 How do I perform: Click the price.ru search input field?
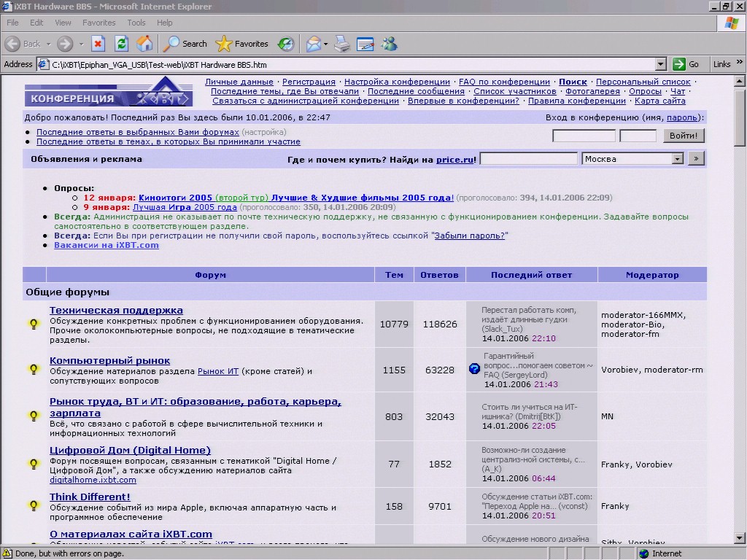tap(528, 159)
